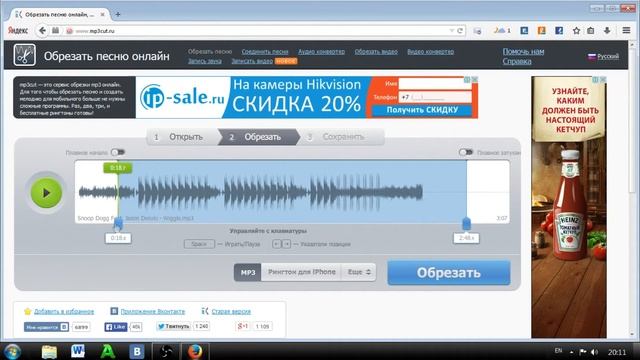Open the Обрезать видео link
Image resolution: width=640 pixels, height=360 pixels.
pyautogui.click(x=376, y=51)
